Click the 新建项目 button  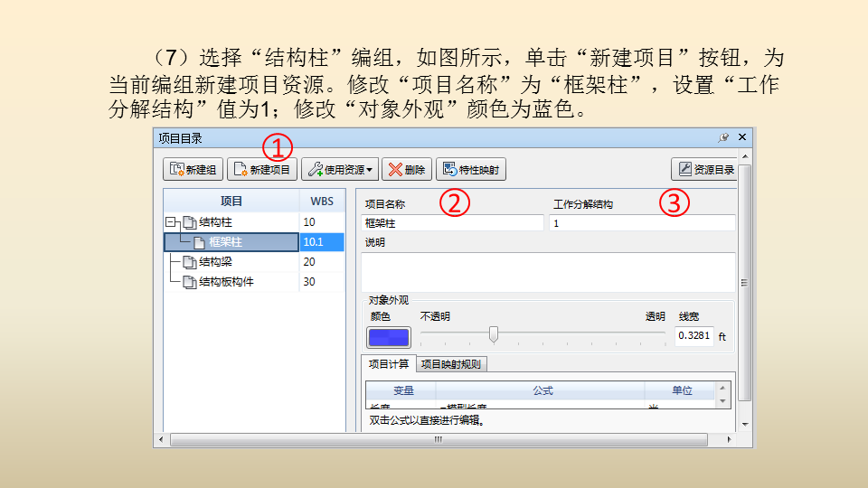[x=262, y=169]
